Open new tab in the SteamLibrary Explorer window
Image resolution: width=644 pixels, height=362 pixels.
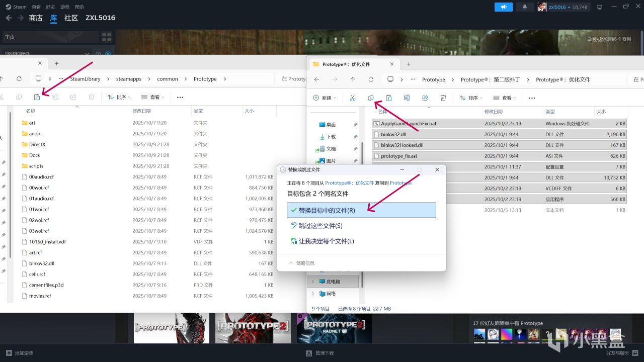click(x=56, y=63)
